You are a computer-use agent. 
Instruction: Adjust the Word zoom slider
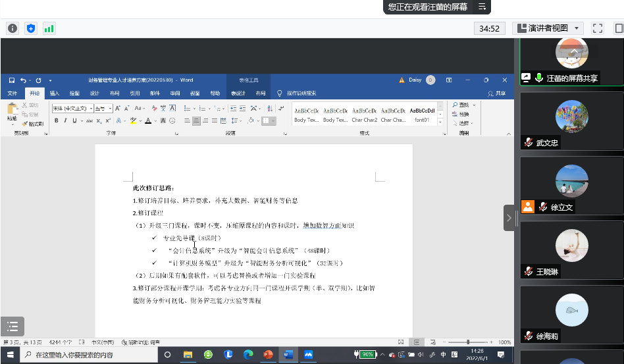click(x=468, y=342)
